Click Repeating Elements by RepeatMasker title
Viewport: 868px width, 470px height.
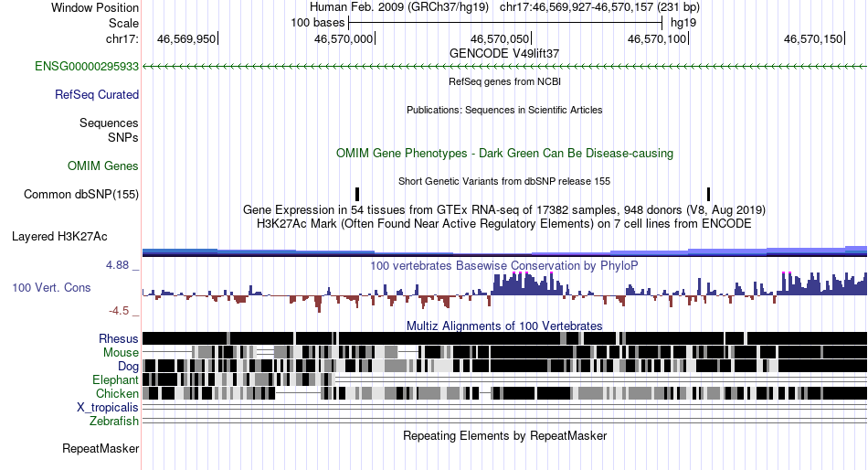[x=504, y=435]
